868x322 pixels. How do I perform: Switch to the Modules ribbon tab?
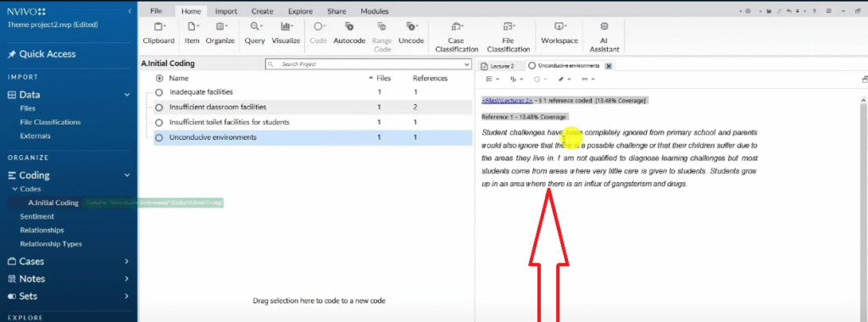(374, 11)
